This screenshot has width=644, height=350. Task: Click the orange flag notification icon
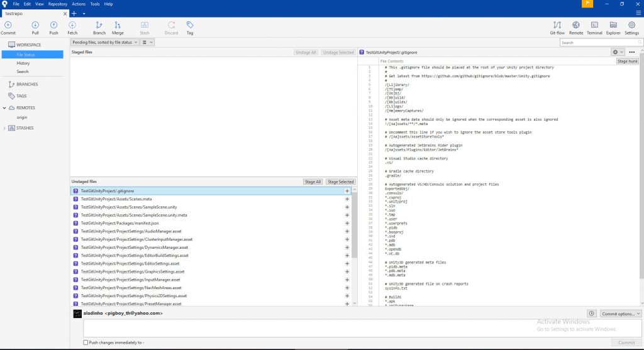pos(587,4)
